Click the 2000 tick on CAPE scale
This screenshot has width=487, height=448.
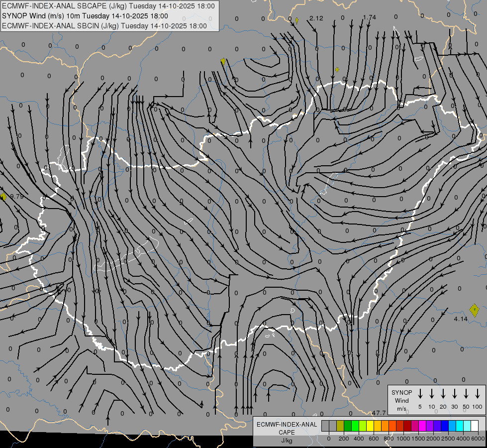pyautogui.click(x=433, y=439)
